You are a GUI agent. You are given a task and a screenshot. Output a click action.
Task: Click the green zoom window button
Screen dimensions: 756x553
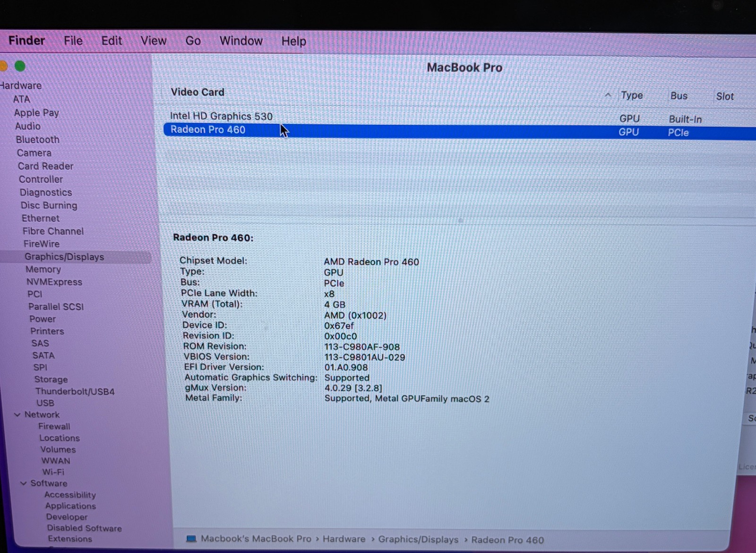[x=20, y=66]
